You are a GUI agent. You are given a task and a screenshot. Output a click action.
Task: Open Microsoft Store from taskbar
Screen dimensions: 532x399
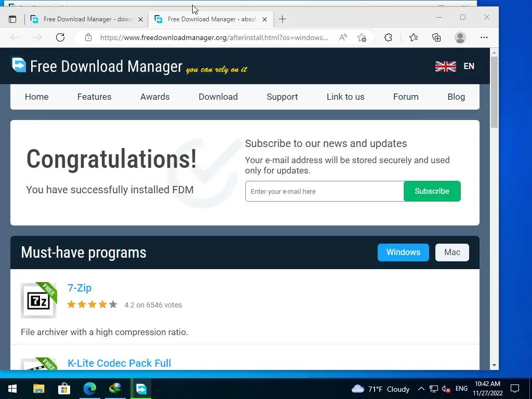click(64, 389)
